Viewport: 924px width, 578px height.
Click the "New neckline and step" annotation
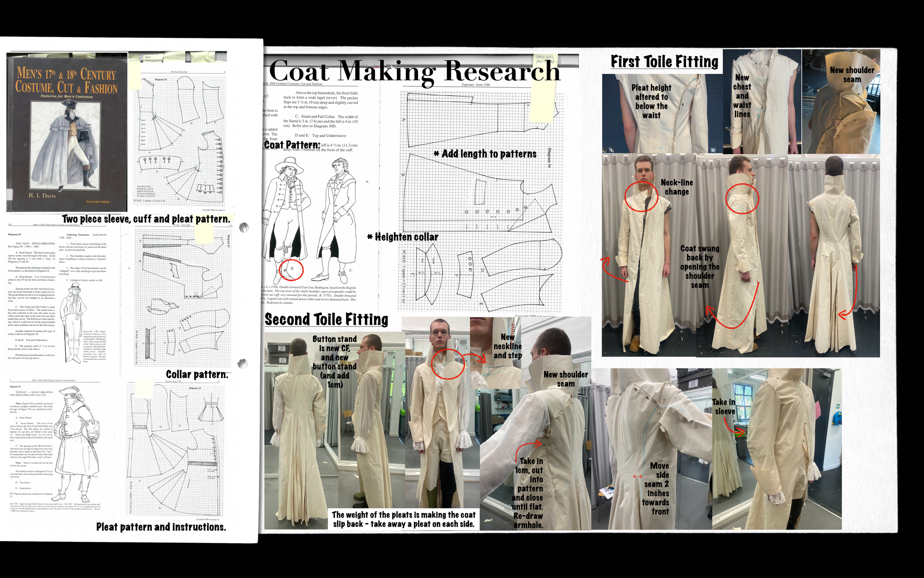click(507, 346)
